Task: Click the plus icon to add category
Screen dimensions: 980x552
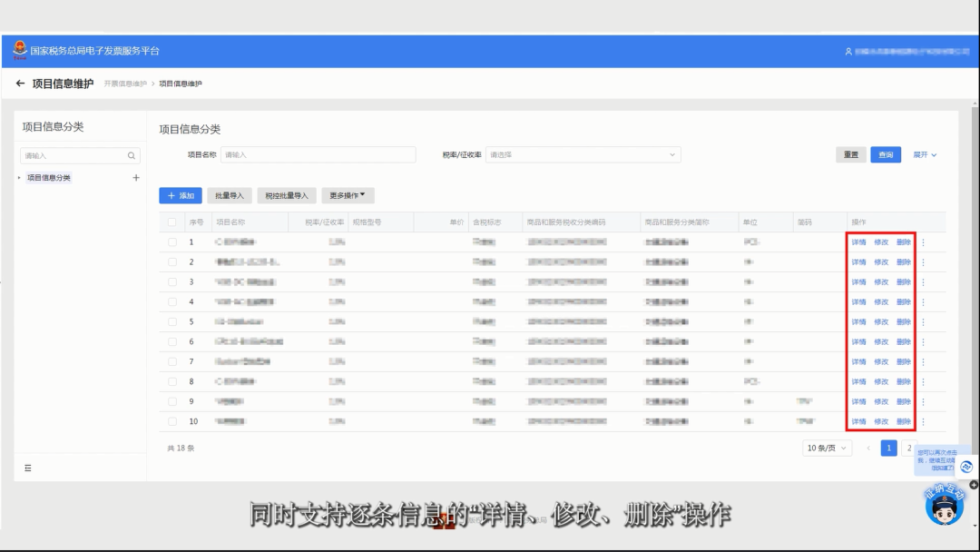Action: coord(136,178)
